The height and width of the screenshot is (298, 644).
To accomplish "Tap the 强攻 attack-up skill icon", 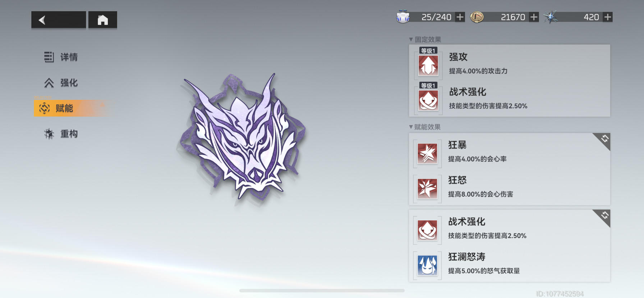I will point(428,66).
